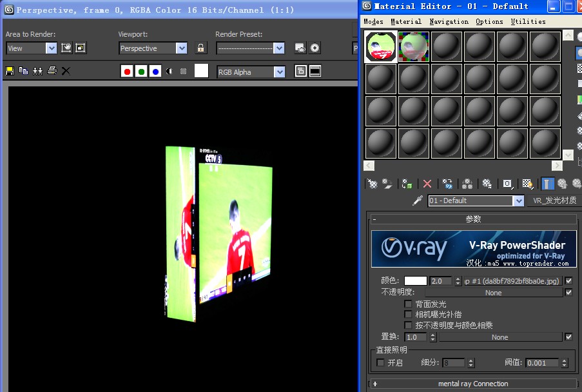Click Toggle UI Overlay icon
582x392 pixels.
(x=301, y=71)
